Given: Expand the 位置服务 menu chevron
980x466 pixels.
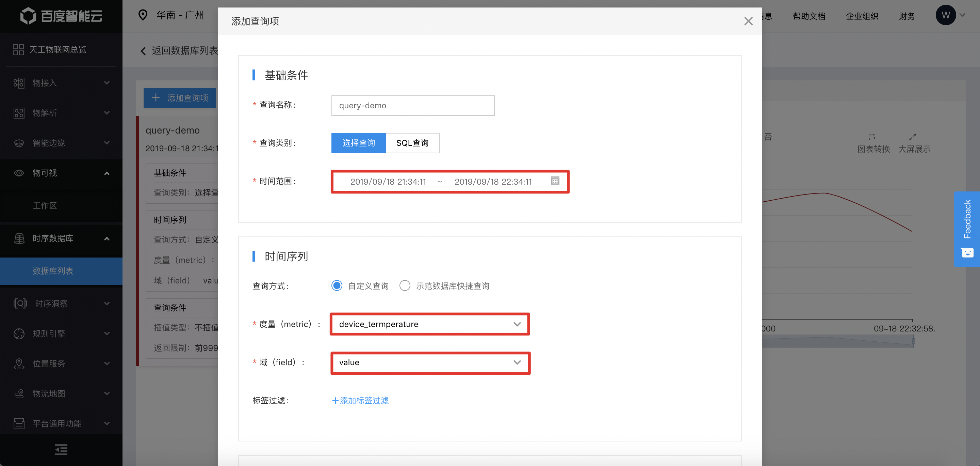Looking at the screenshot, I should point(107,363).
